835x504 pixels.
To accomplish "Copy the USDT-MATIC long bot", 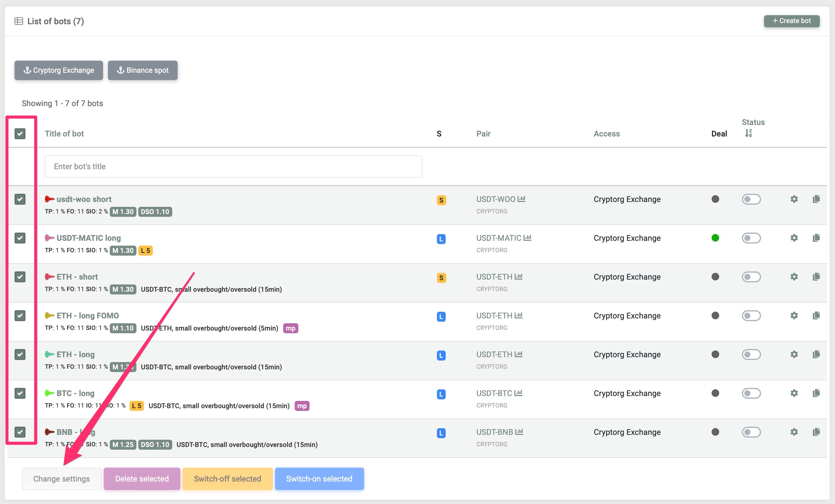I will pos(816,238).
